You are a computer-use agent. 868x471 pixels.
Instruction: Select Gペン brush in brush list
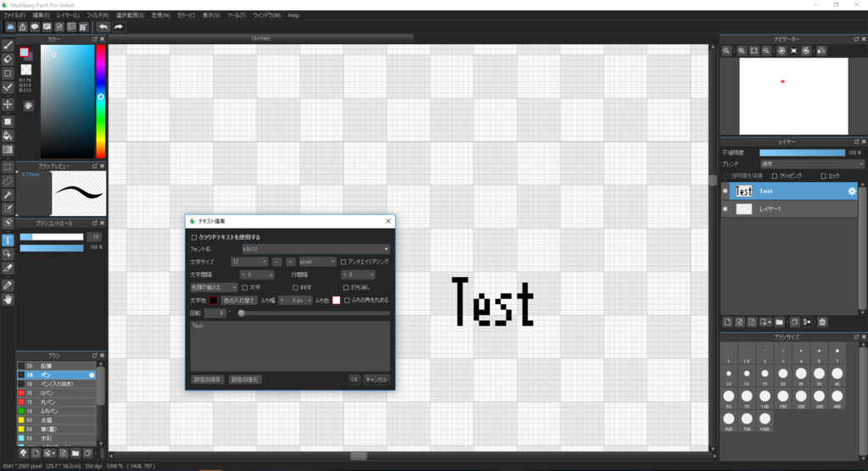tap(58, 393)
